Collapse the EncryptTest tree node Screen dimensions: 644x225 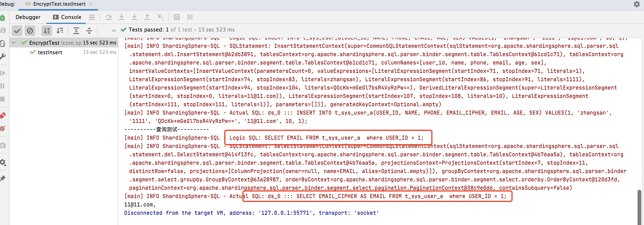tap(14, 43)
